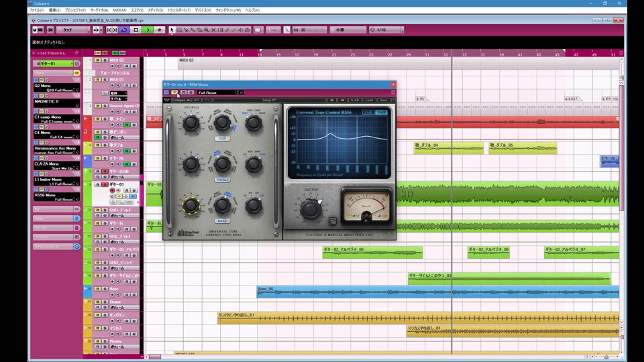
Task: Load next preset with right arrow
Action: click(x=342, y=100)
